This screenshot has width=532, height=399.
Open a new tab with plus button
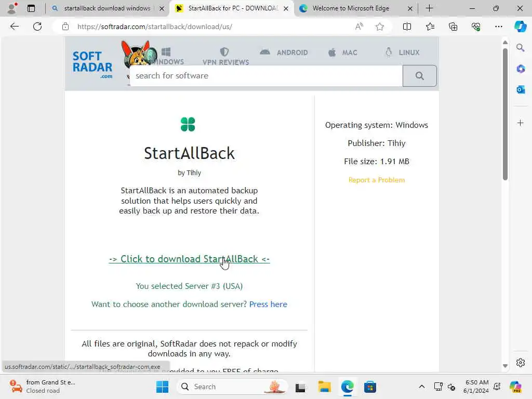429,8
